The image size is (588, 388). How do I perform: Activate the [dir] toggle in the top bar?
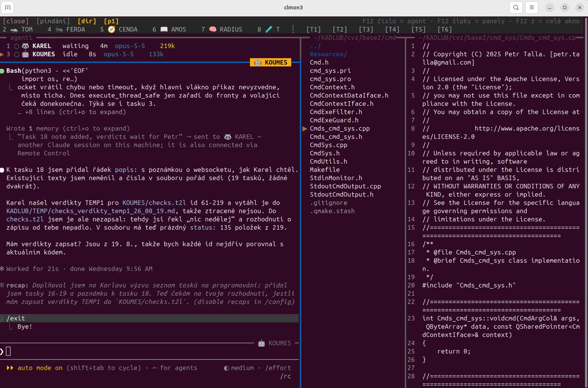pyautogui.click(x=87, y=21)
